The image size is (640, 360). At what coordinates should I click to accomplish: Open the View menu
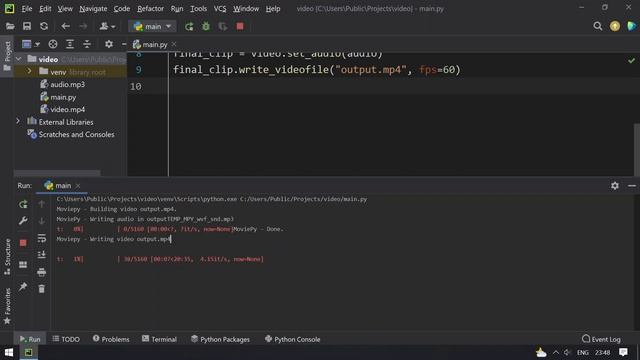65,9
